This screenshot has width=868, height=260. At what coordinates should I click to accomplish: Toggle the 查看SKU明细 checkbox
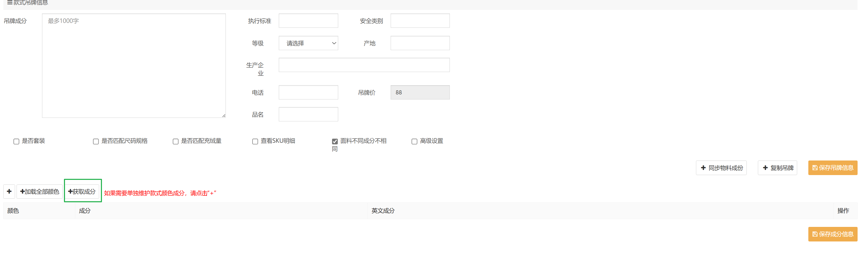coord(255,142)
